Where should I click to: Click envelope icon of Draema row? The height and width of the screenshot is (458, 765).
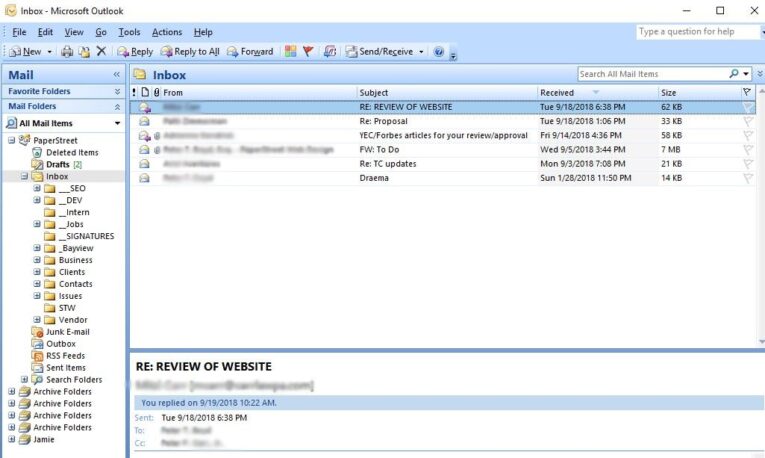click(144, 178)
